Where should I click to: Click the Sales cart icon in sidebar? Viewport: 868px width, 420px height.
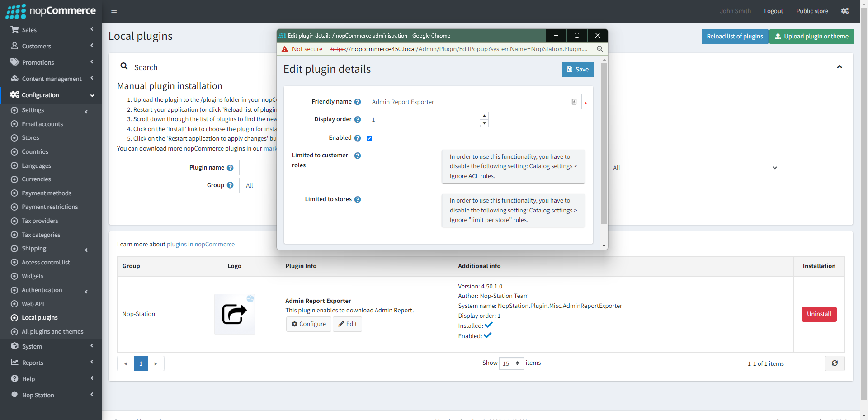15,30
